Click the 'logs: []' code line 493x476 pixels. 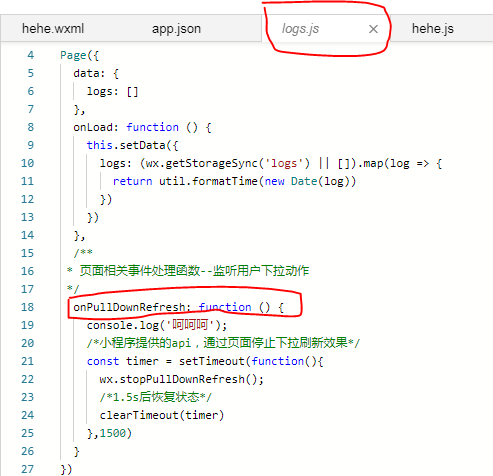point(112,91)
